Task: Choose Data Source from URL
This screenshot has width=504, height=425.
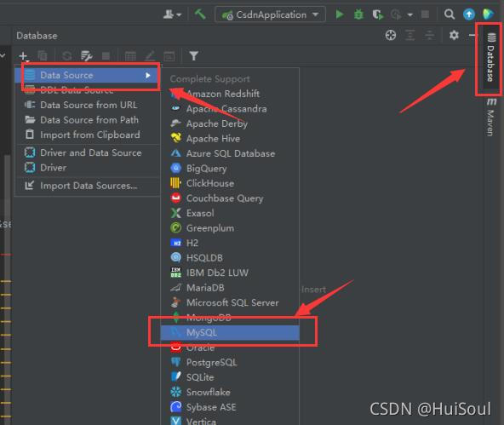Action: (x=88, y=105)
